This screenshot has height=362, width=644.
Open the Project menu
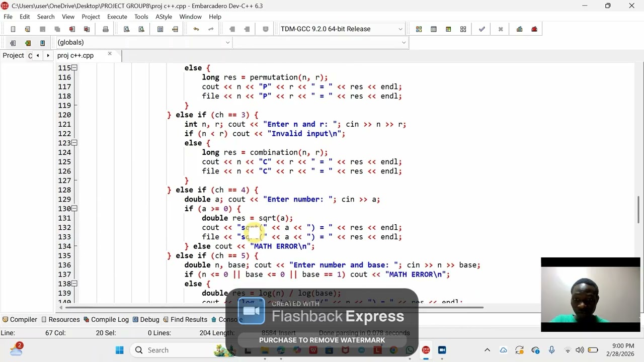pos(91,17)
